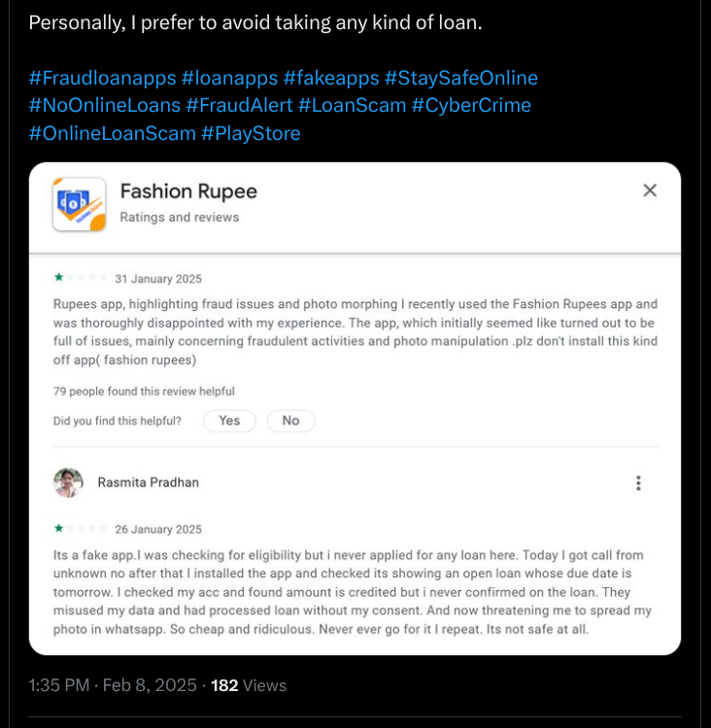711x728 pixels.
Task: View the 182 Views post analytics
Action: click(x=249, y=685)
